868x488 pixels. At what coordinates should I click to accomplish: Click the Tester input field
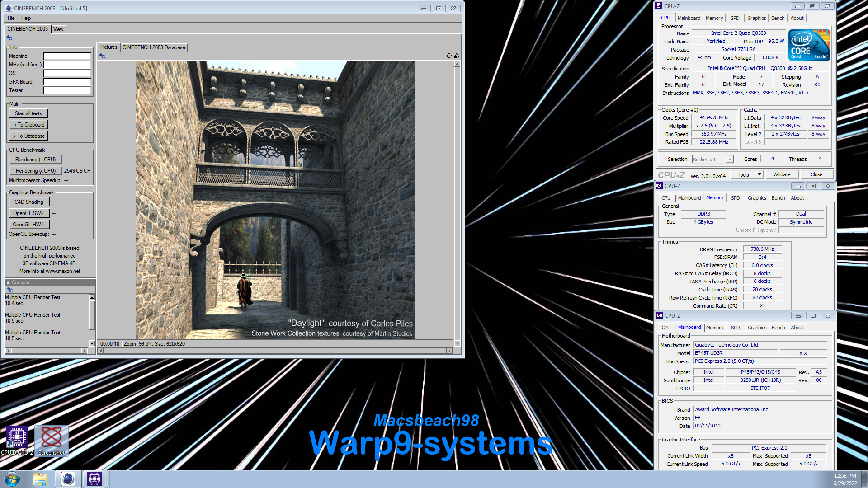[x=67, y=91]
